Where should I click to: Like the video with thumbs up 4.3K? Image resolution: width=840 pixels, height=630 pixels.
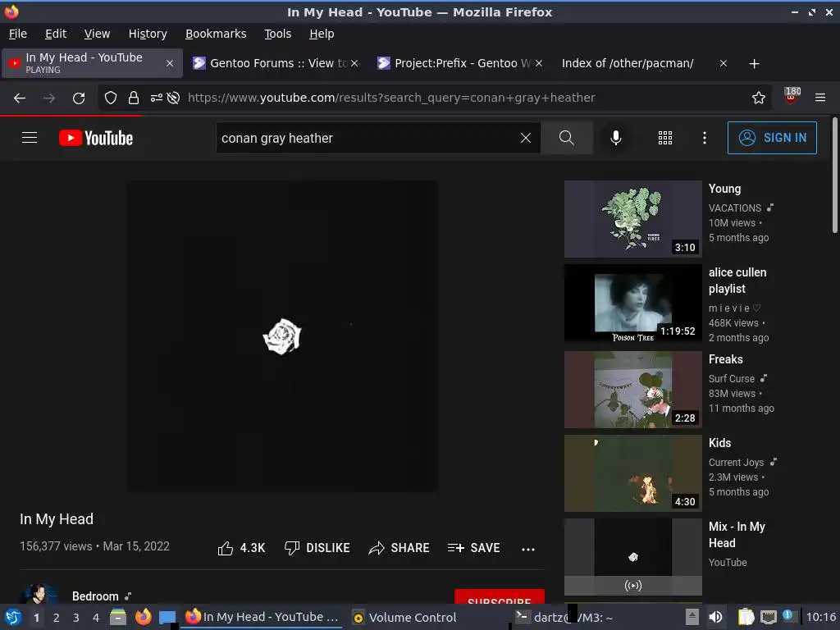click(x=242, y=548)
